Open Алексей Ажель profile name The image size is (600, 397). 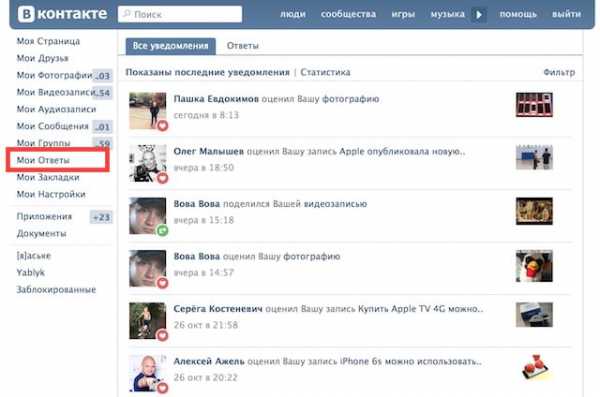click(x=209, y=361)
